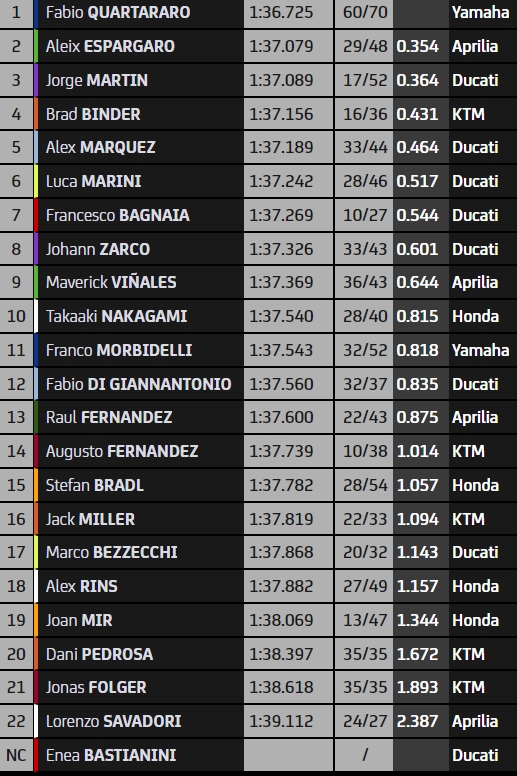Select Aleix ESPARGARO row
The width and height of the screenshot is (517, 776).
click(x=258, y=47)
